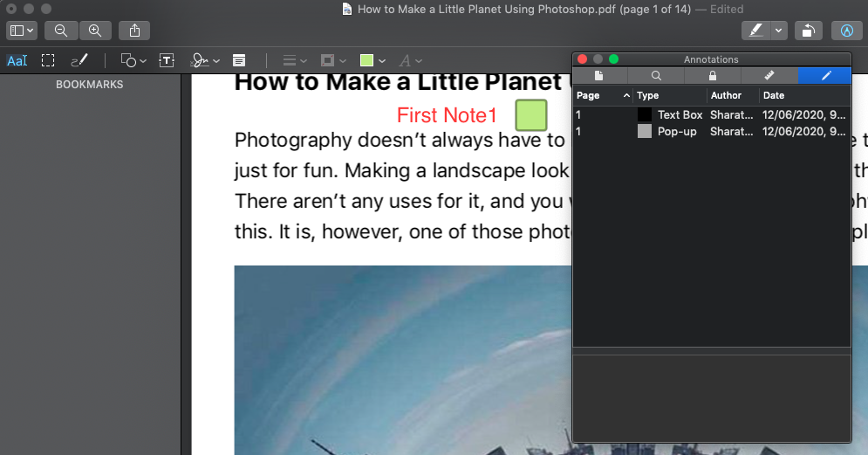Close the Annotations inspector window
The width and height of the screenshot is (868, 455).
coord(582,59)
